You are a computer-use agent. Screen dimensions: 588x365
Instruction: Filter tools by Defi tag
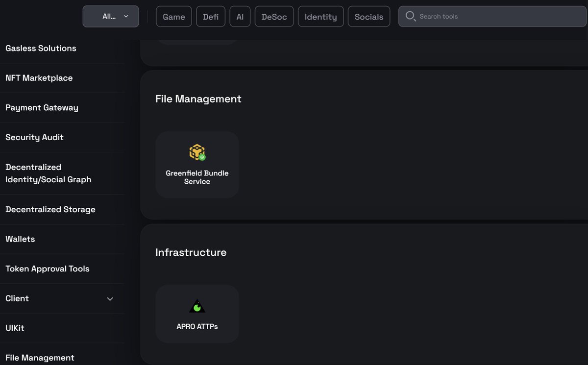[211, 17]
